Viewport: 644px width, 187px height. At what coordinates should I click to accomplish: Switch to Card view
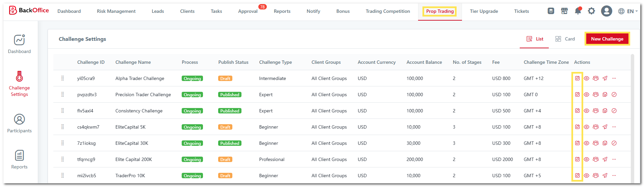click(x=565, y=39)
